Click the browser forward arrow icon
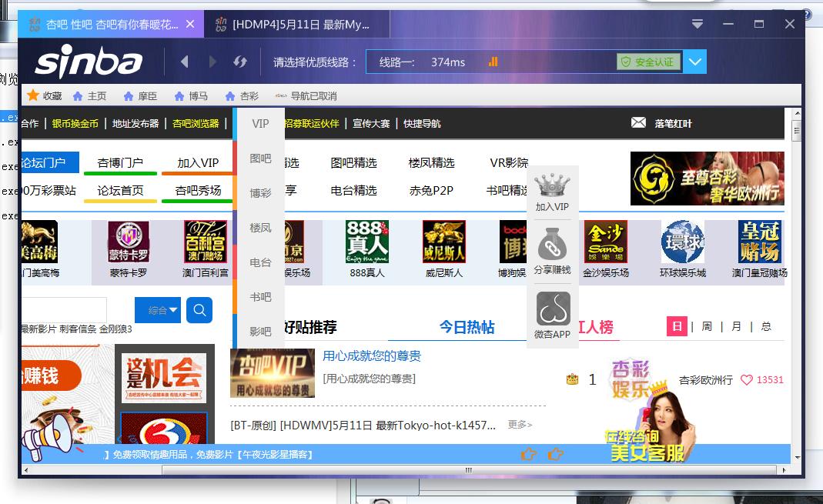The width and height of the screenshot is (823, 504). tap(212, 62)
